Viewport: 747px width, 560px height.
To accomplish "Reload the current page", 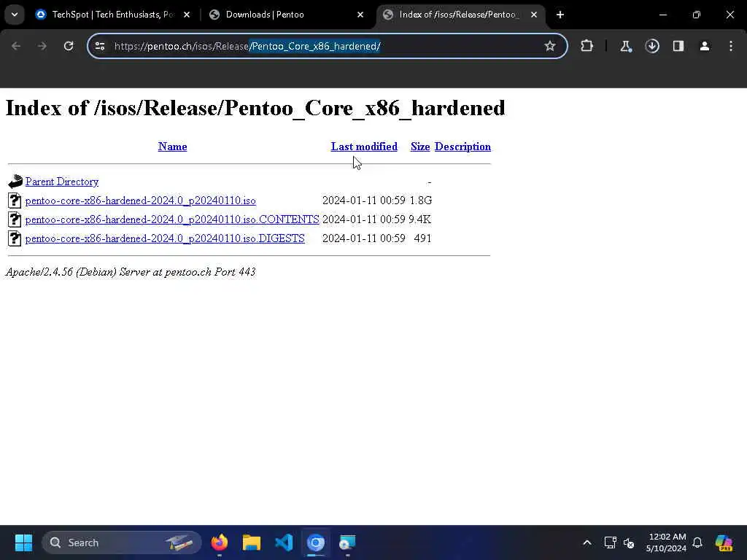I will pyautogui.click(x=69, y=46).
